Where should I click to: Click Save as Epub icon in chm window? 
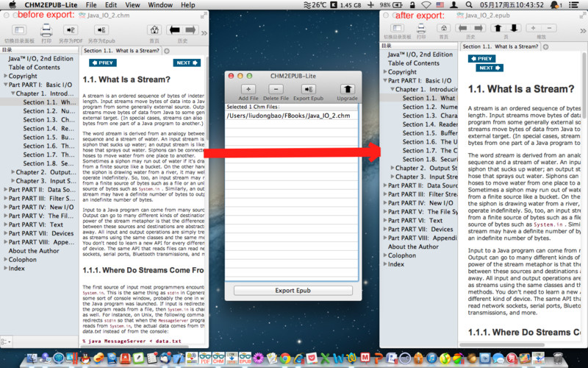click(x=101, y=30)
